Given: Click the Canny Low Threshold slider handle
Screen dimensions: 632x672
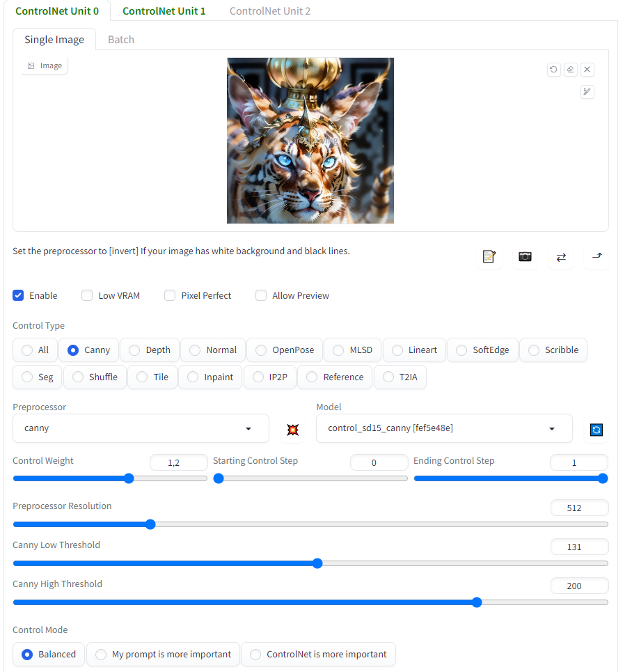Looking at the screenshot, I should (317, 563).
